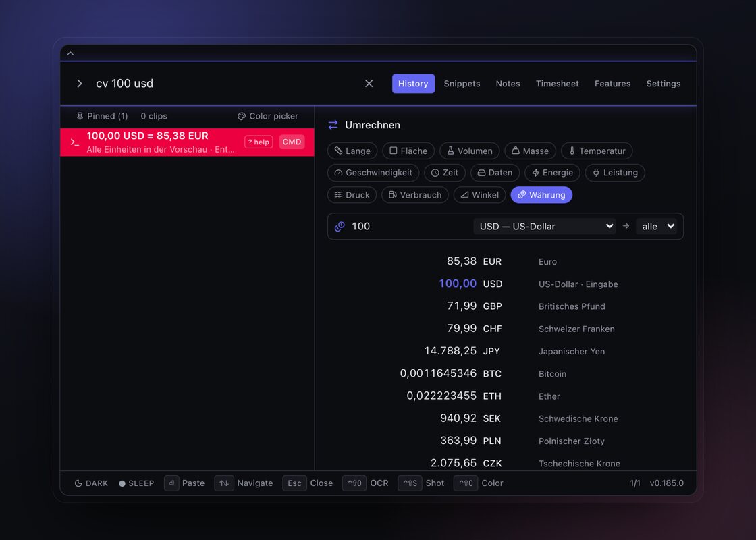
Task: Click the amount input showing 100
Action: 410,227
